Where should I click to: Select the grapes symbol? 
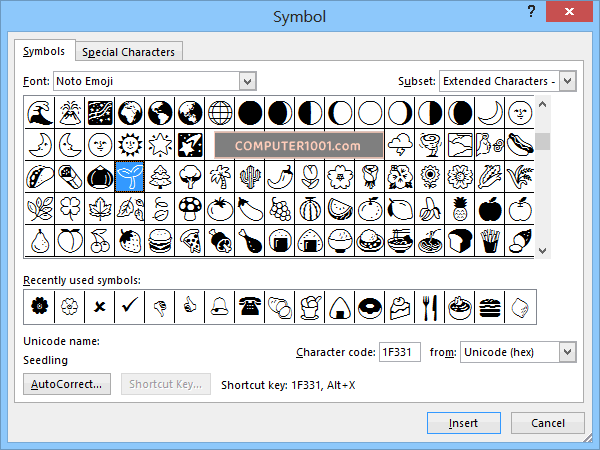click(x=280, y=209)
